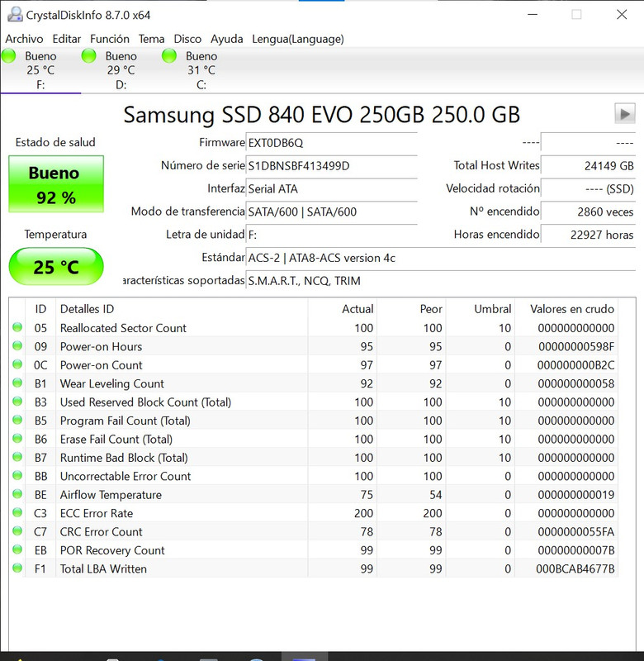Click the next disk arrow button
The height and width of the screenshot is (661, 644).
point(625,114)
